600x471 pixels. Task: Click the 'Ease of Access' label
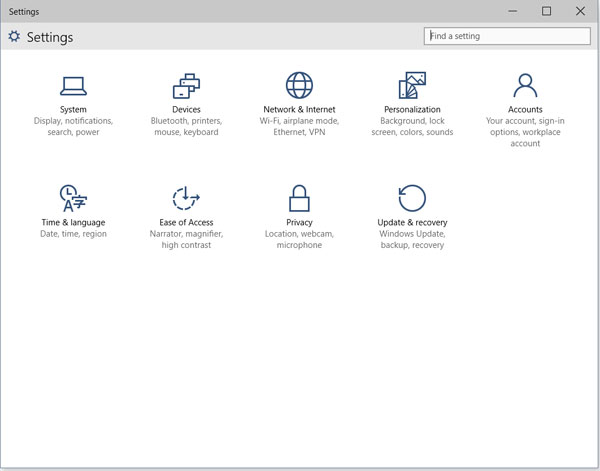tap(186, 222)
